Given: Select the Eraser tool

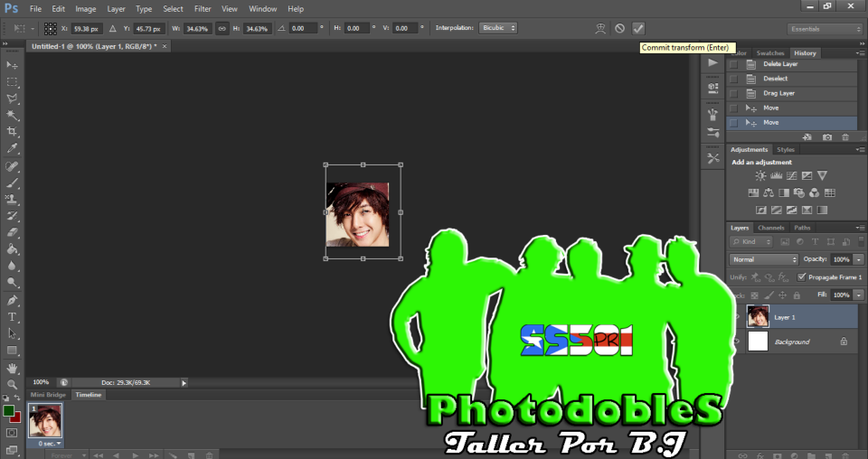Looking at the screenshot, I should tap(12, 232).
